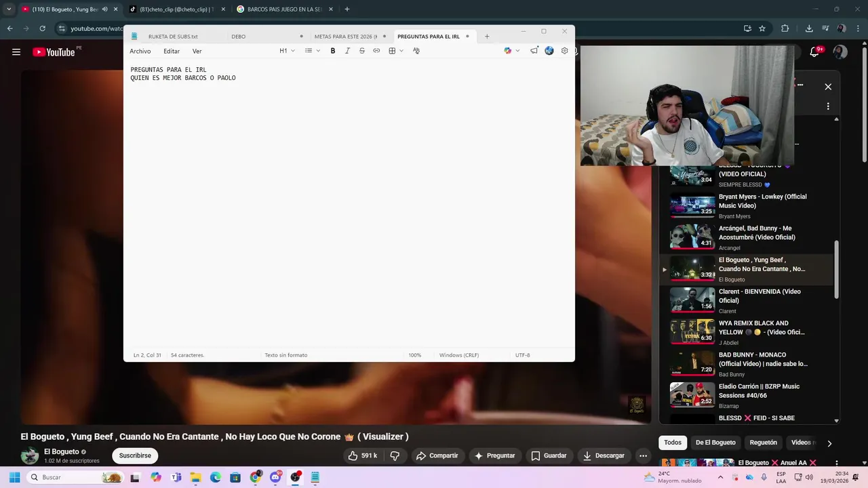
Task: Play BAD BUNNY - MONACO from the playlist
Action: (746, 364)
